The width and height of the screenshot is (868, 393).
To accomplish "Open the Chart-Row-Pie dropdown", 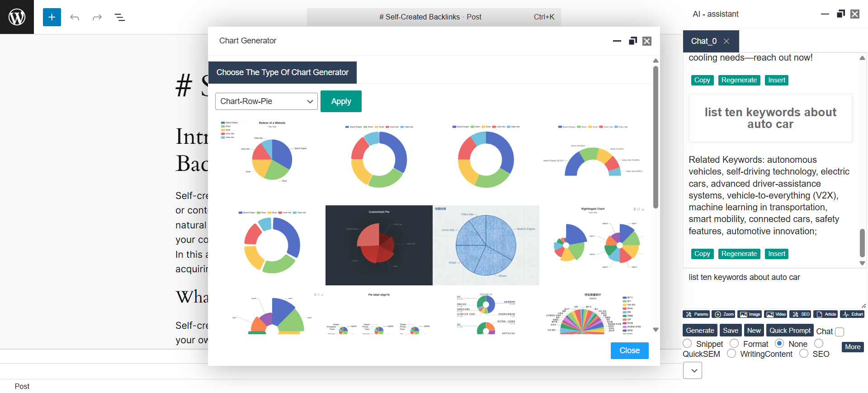I will coord(266,101).
